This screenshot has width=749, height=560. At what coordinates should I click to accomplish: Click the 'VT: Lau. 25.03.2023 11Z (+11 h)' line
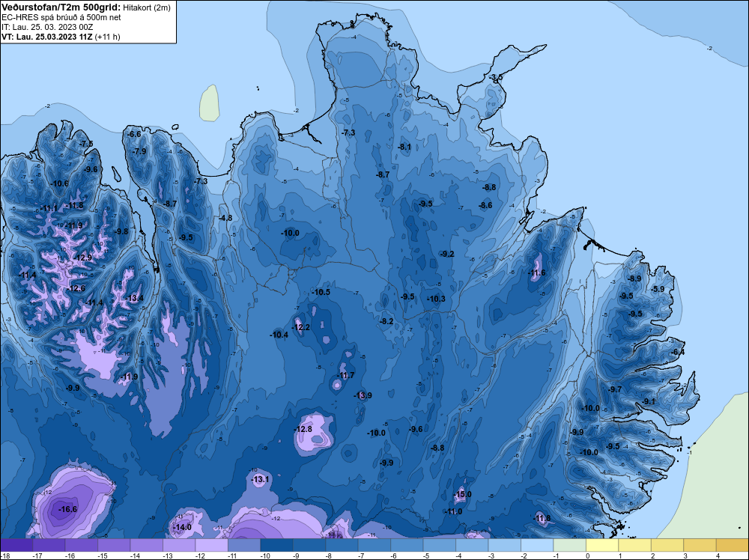pos(61,36)
